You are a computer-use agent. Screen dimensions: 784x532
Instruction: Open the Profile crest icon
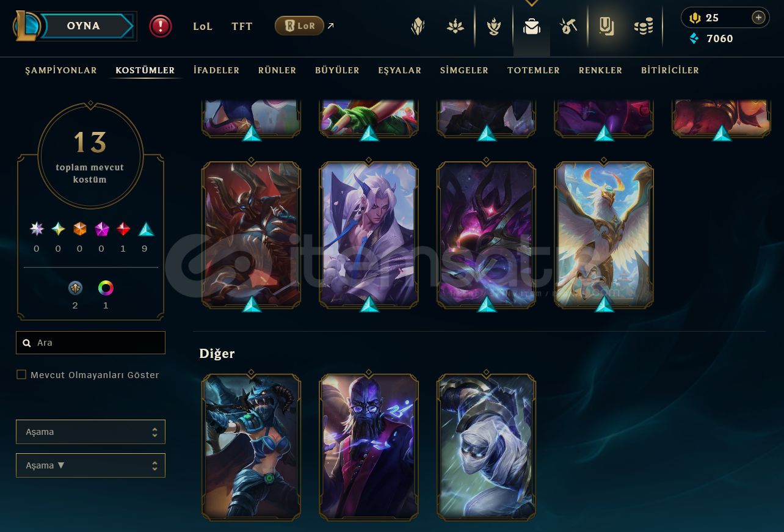coord(418,26)
